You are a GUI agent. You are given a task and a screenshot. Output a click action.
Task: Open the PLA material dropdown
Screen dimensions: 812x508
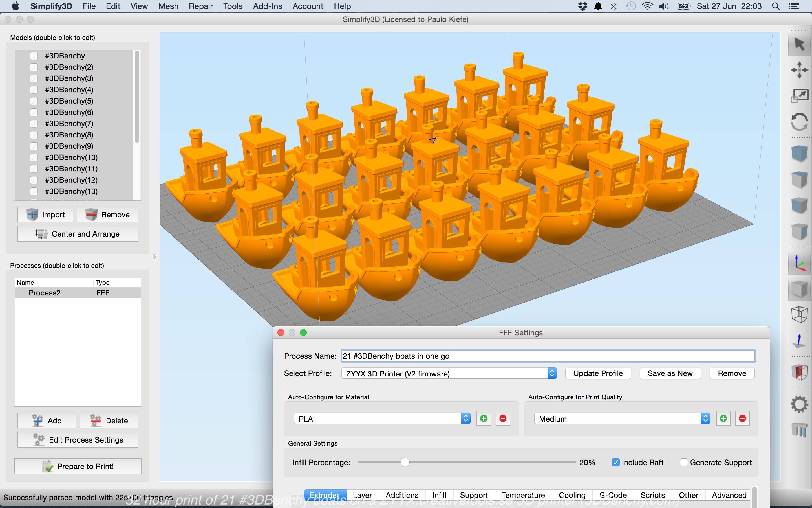382,419
